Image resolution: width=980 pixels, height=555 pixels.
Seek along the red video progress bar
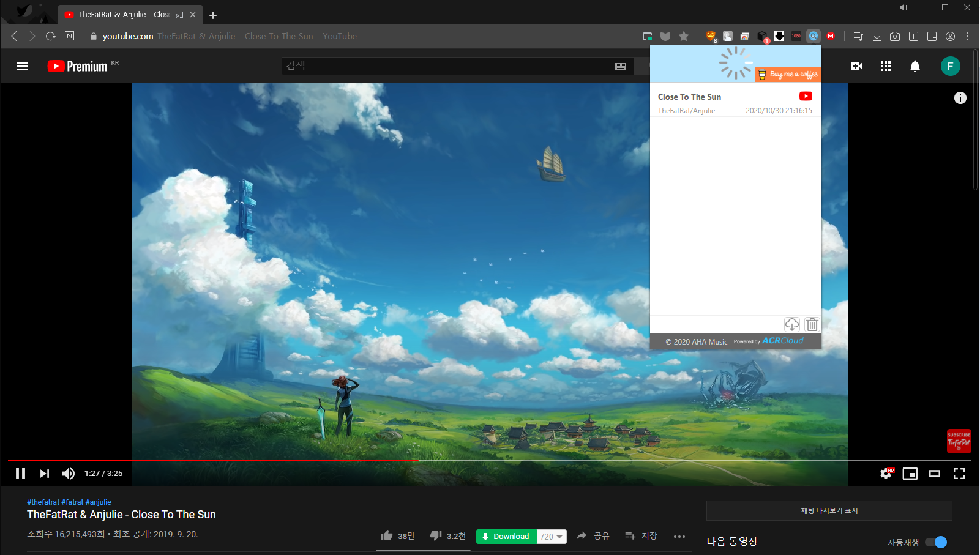(x=213, y=460)
